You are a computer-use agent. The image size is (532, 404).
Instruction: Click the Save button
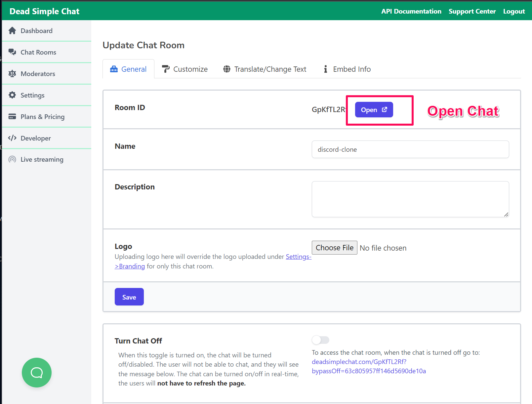coord(129,297)
